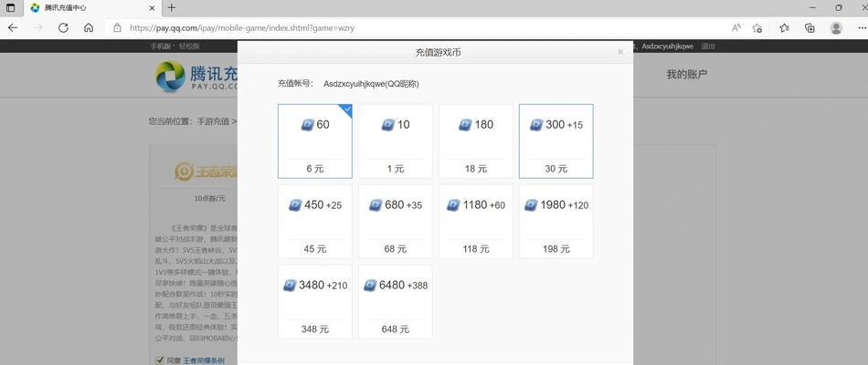Click the 腾讯充值中心 logo
Screen dimensions: 868x365
(x=196, y=77)
